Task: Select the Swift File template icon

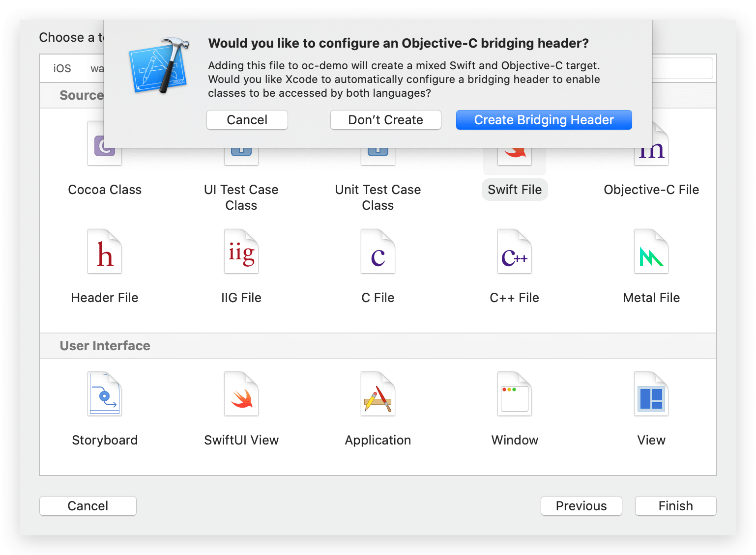Action: tap(515, 157)
